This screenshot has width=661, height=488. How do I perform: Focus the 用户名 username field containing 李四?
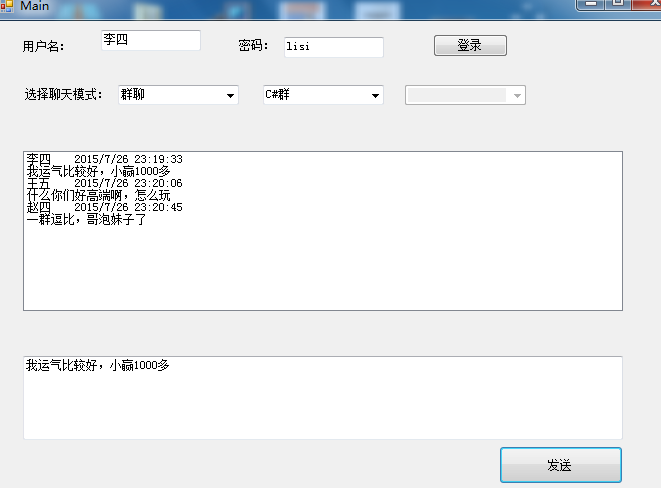tap(151, 40)
